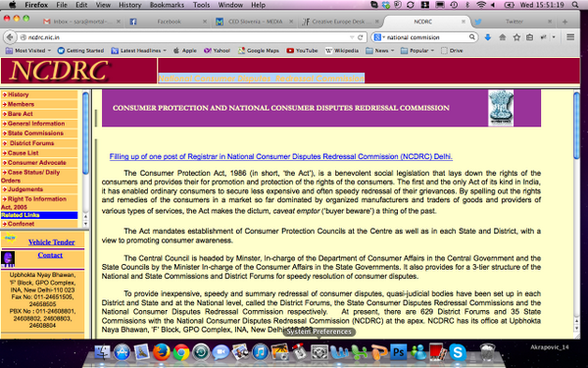
Task: Launch Google Chrome from the dock
Action: point(181,352)
